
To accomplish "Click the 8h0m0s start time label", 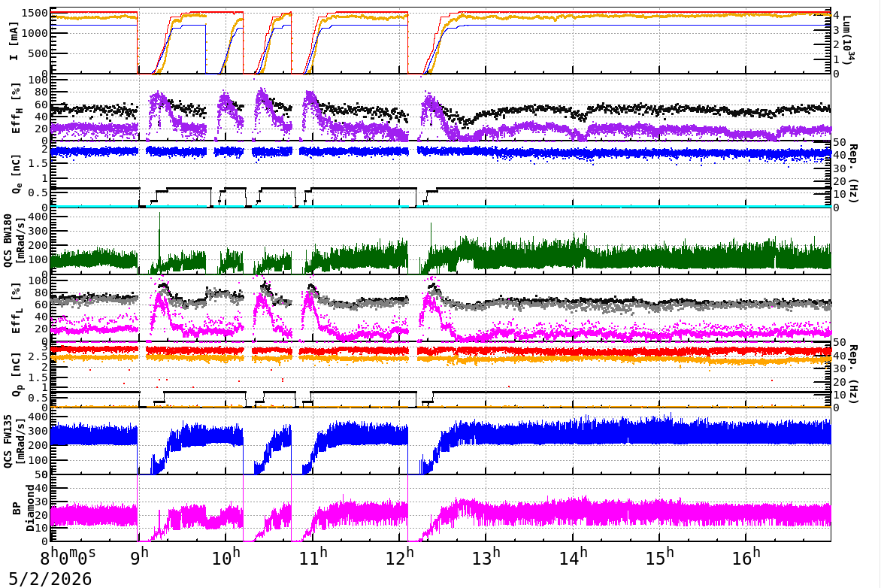I will tap(68, 556).
